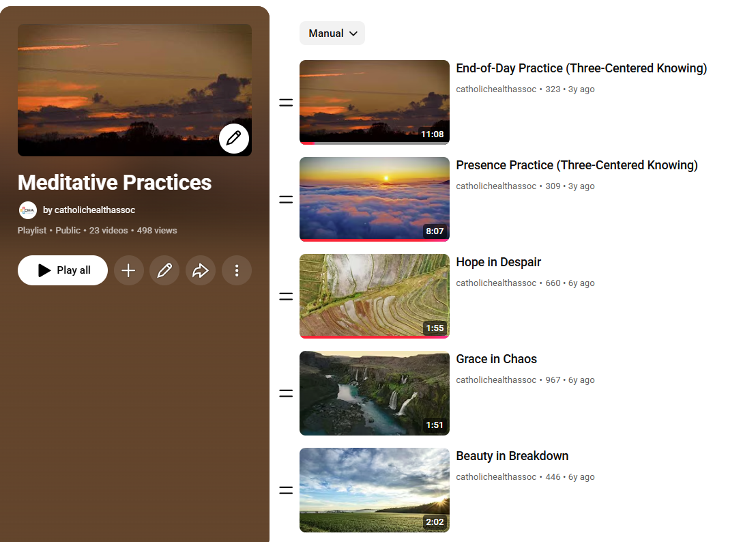
Task: Click channel name under End-of-Day Practice
Action: coord(496,89)
